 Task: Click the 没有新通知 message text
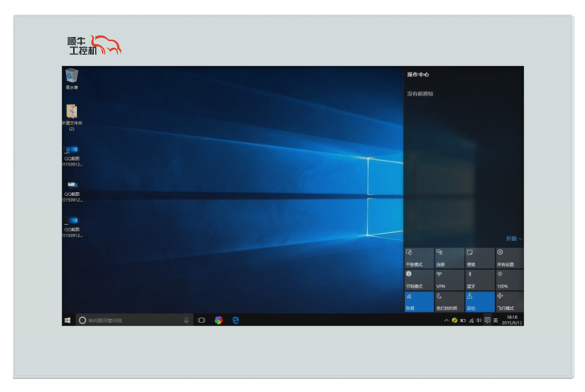click(x=420, y=94)
